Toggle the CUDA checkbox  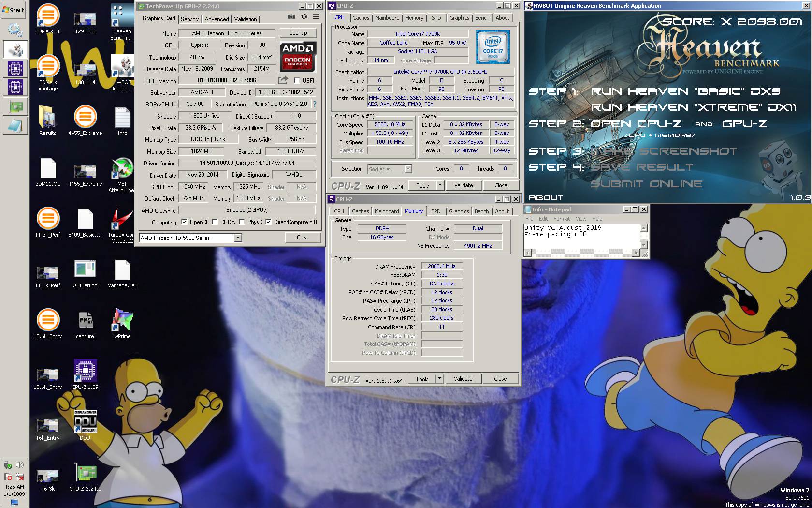pyautogui.click(x=215, y=222)
